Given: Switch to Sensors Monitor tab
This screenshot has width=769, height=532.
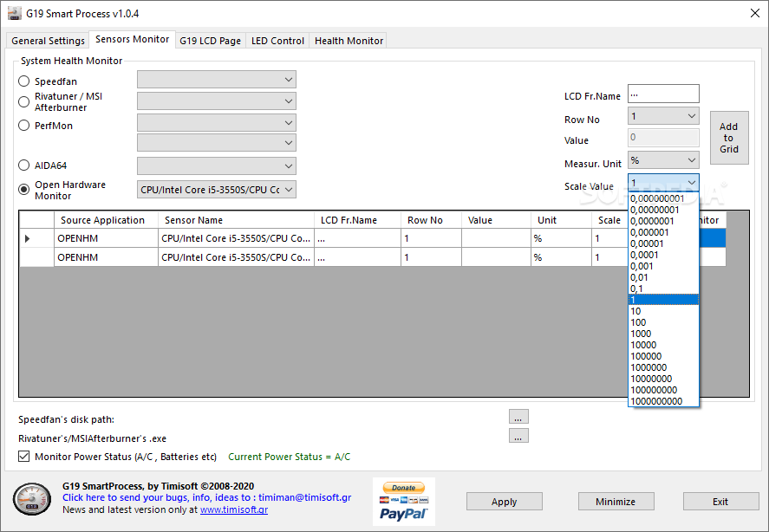Looking at the screenshot, I should click(133, 39).
